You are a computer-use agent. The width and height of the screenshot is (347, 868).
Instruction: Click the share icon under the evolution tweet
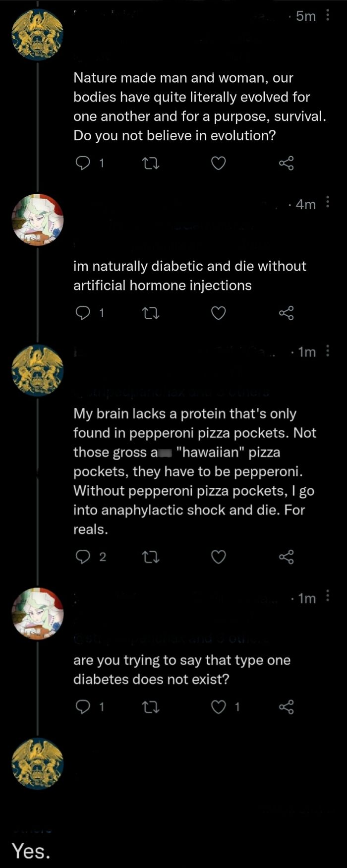click(x=287, y=163)
